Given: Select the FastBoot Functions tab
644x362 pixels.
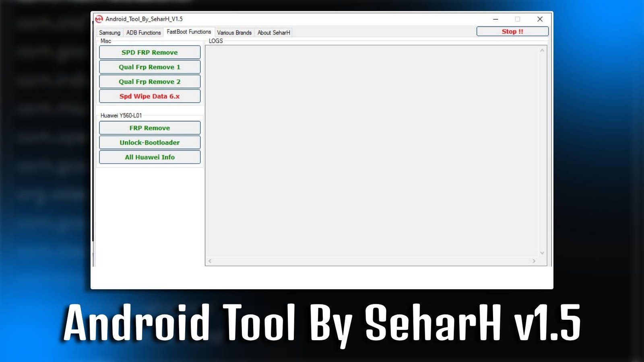Looking at the screenshot, I should tap(188, 31).
